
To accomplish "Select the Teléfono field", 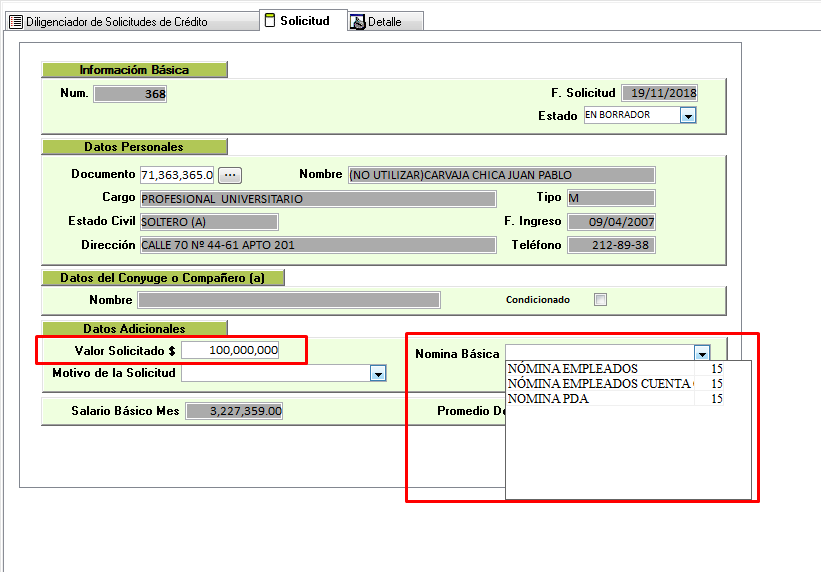I will [611, 245].
